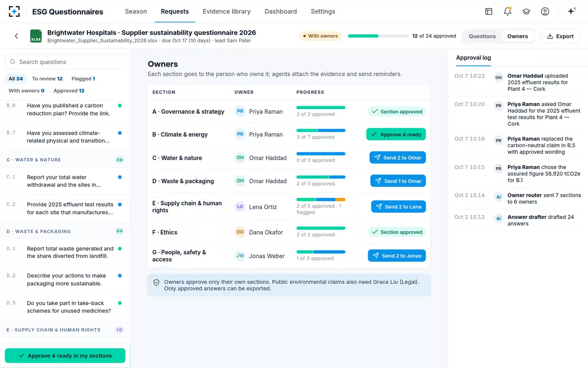Filter questions by Approved 12
The height and width of the screenshot is (368, 588).
69,90
